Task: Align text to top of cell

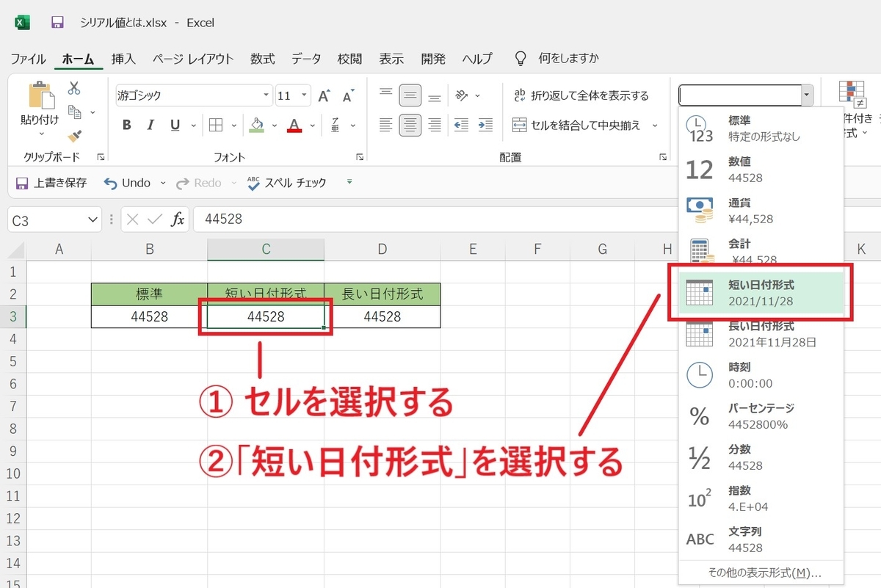Action: tap(385, 95)
